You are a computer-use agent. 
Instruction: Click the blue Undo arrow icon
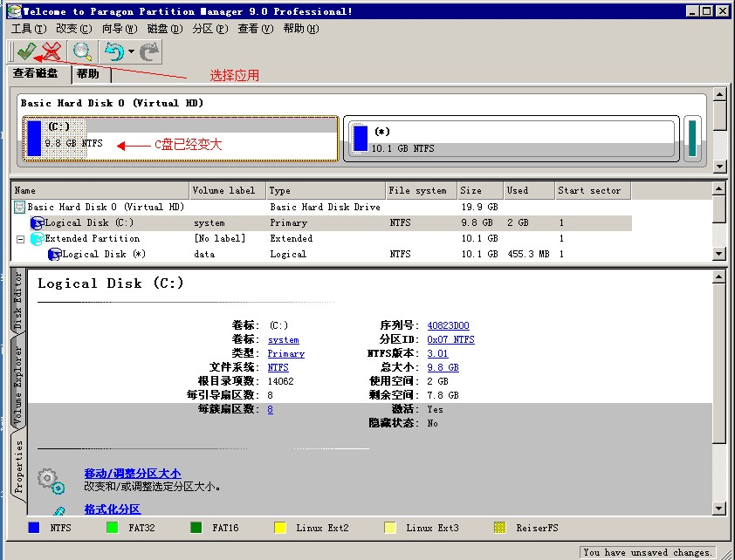[114, 51]
